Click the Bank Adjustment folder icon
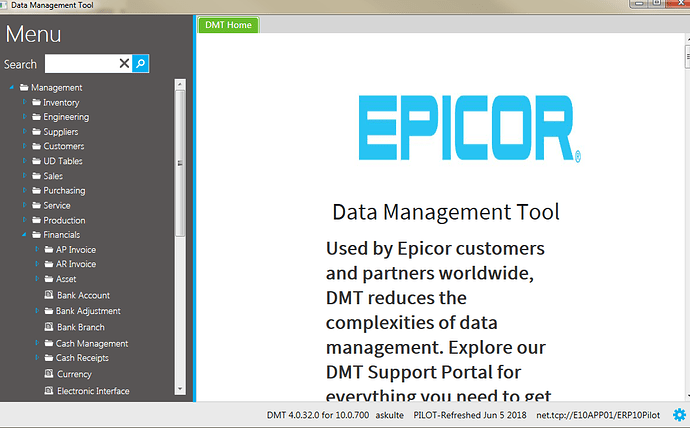Screen dimensions: 690x428 pos(49,311)
